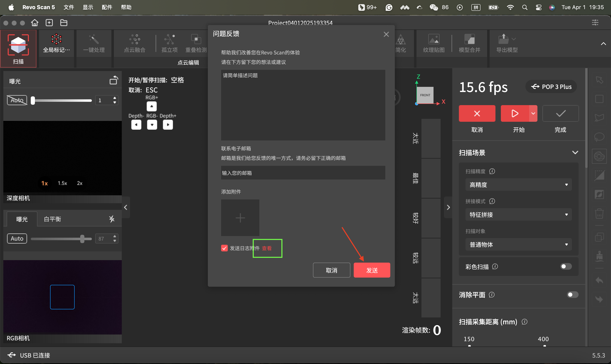Open the 文件 menu
The height and width of the screenshot is (364, 611).
tap(69, 7)
